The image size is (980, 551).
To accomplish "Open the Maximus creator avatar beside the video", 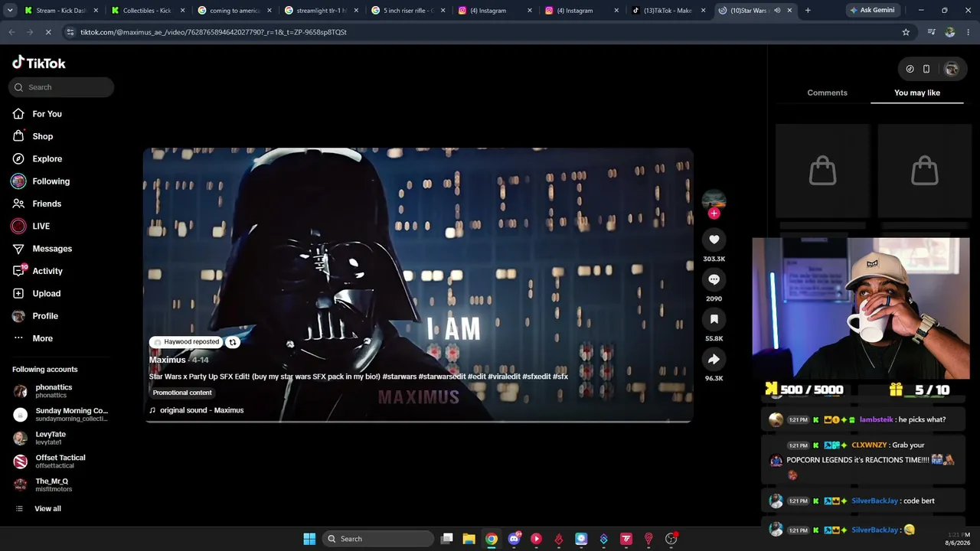I will pos(714,199).
